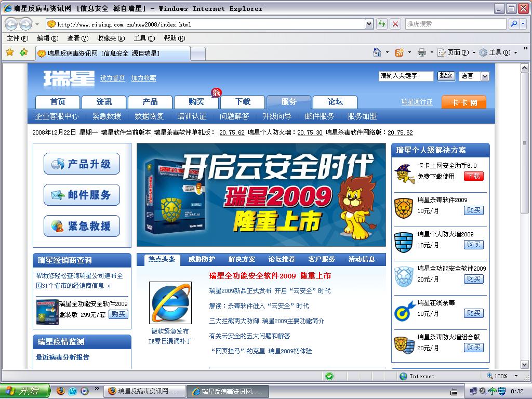
Task: Switch to Firefox 瑞星反病毒资讯网 taskbar window
Action: tap(144, 391)
